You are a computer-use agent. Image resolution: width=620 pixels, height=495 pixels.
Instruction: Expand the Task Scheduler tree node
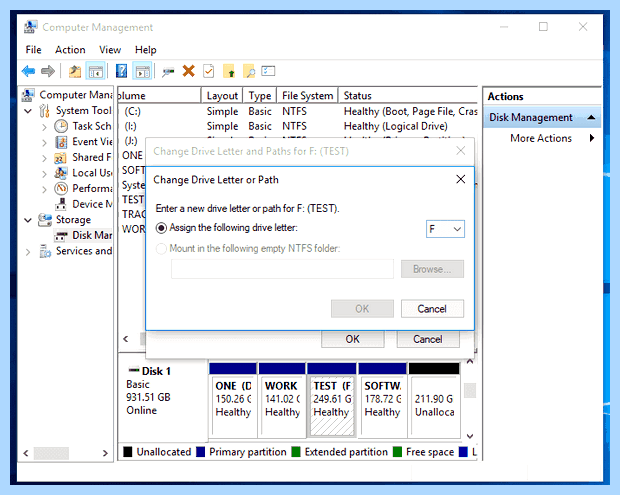(44, 127)
